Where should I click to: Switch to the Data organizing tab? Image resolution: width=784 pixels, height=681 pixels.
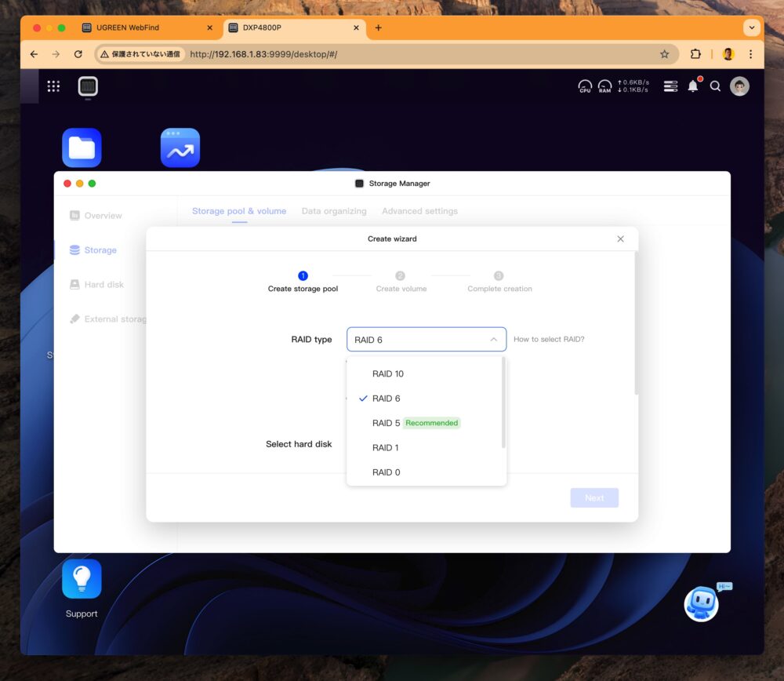click(334, 211)
